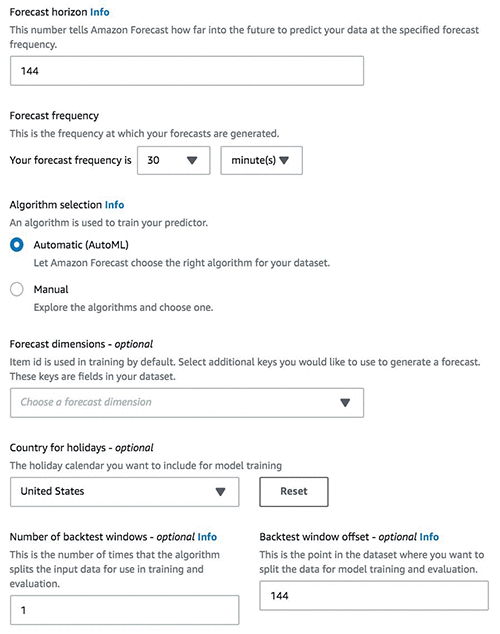Click the Reset button for holidays
The width and height of the screenshot is (500, 634).
click(294, 492)
